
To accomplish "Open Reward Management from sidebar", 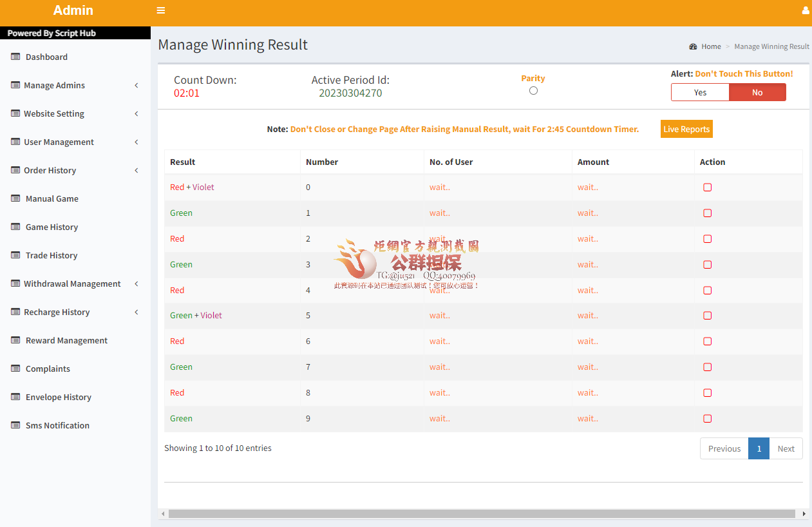I will (x=66, y=340).
